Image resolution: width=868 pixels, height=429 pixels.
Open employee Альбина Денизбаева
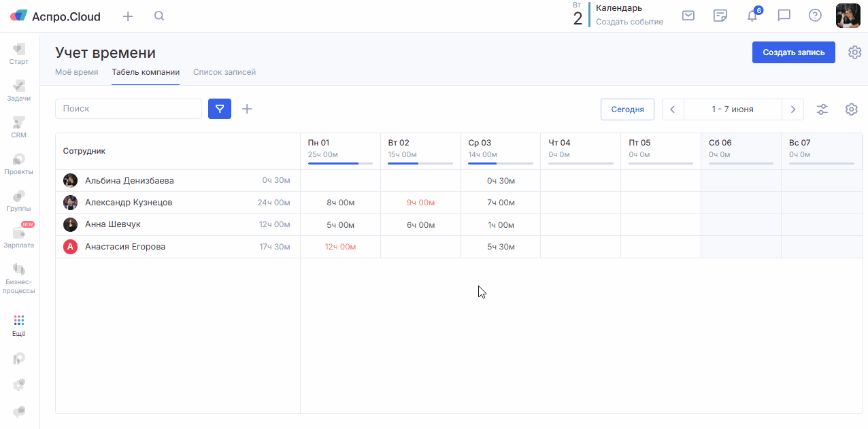(x=129, y=181)
